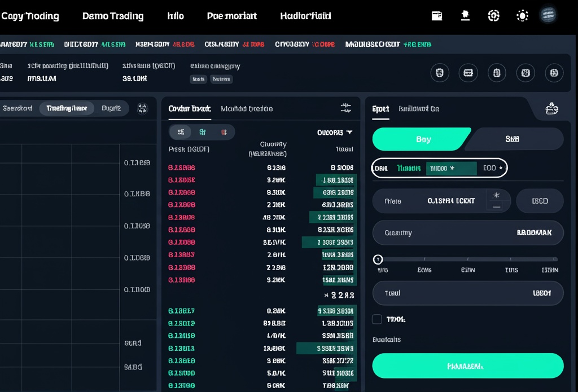Click the download icon in top navigation

click(x=465, y=15)
